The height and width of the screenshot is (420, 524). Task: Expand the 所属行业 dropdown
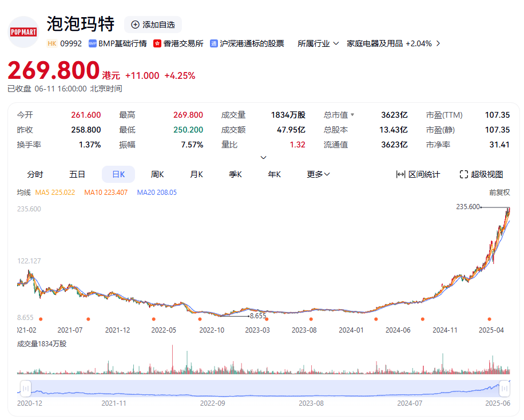pyautogui.click(x=336, y=43)
